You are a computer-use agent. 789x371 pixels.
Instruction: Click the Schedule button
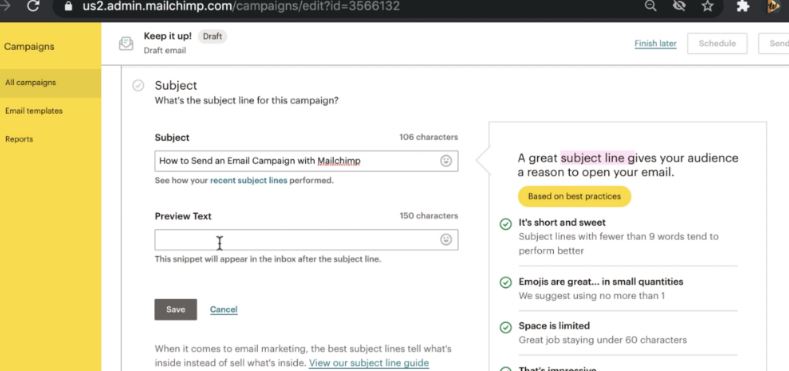pyautogui.click(x=717, y=44)
